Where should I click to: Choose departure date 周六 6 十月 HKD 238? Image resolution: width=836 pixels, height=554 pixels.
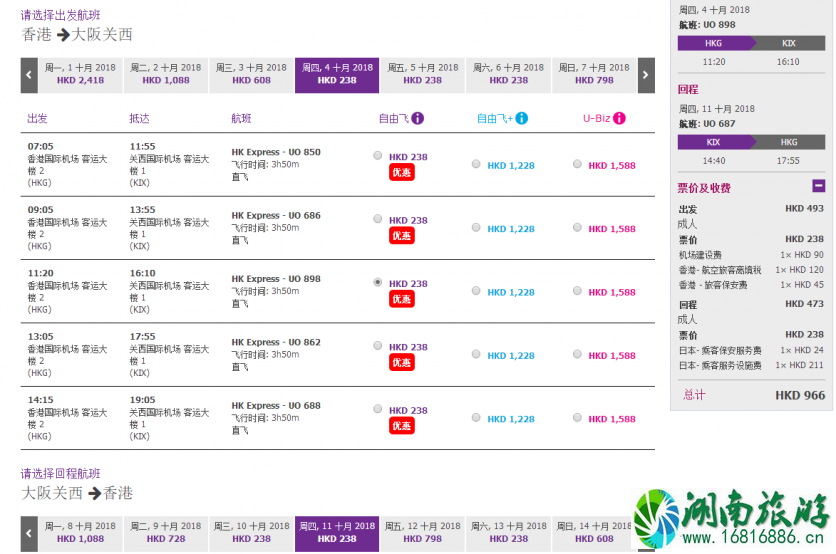click(508, 75)
